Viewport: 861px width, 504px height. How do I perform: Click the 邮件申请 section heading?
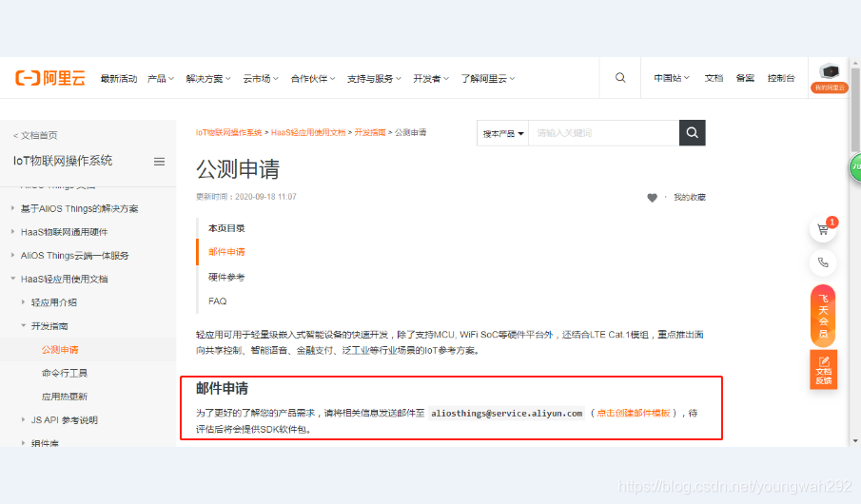pos(222,389)
